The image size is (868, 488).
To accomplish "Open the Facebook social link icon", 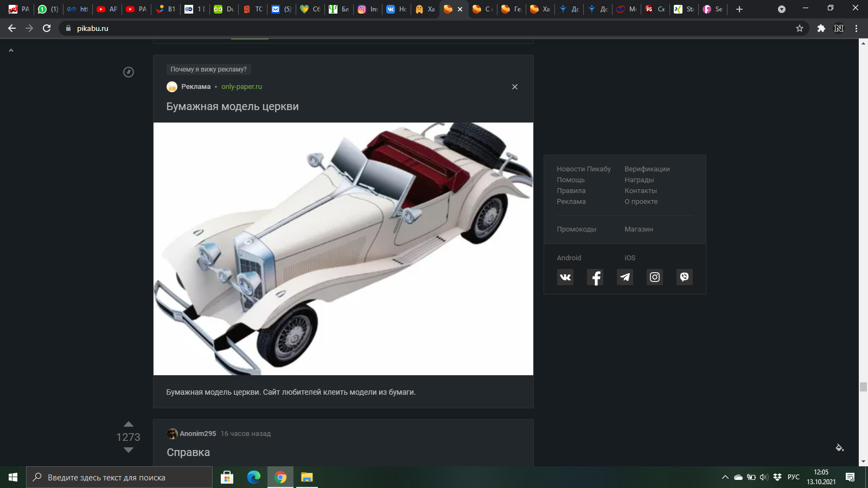I will click(595, 277).
